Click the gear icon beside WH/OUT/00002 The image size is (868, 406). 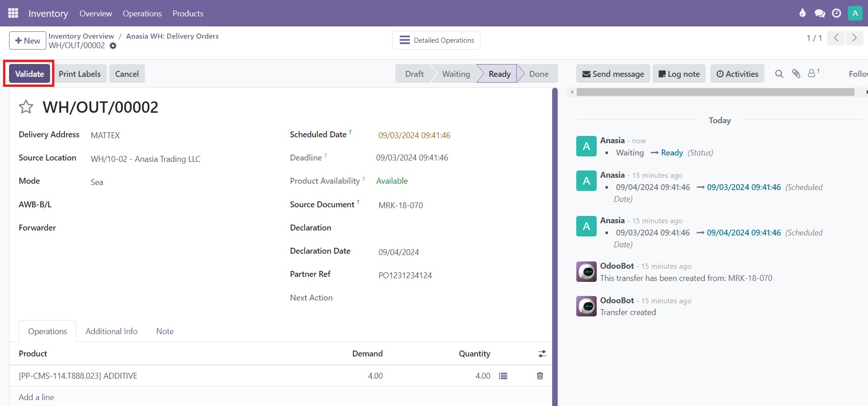(113, 46)
